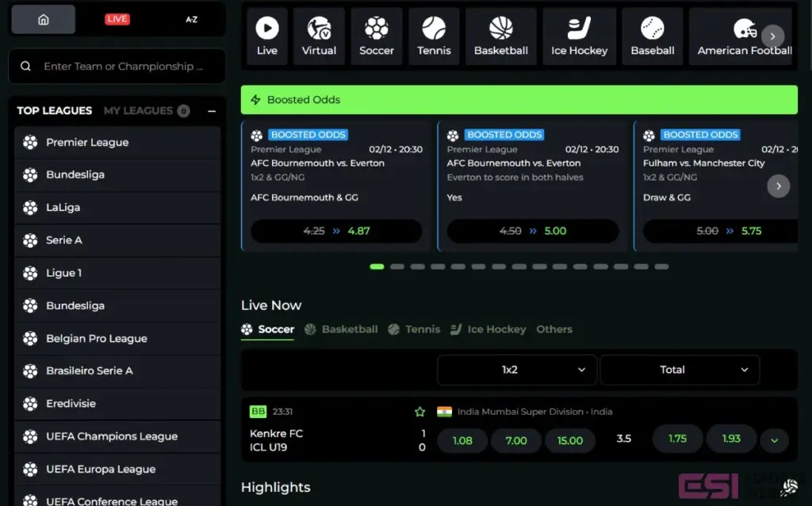Screen dimensions: 812x506
Task: Jump to second carousel page dot
Action: 397,266
